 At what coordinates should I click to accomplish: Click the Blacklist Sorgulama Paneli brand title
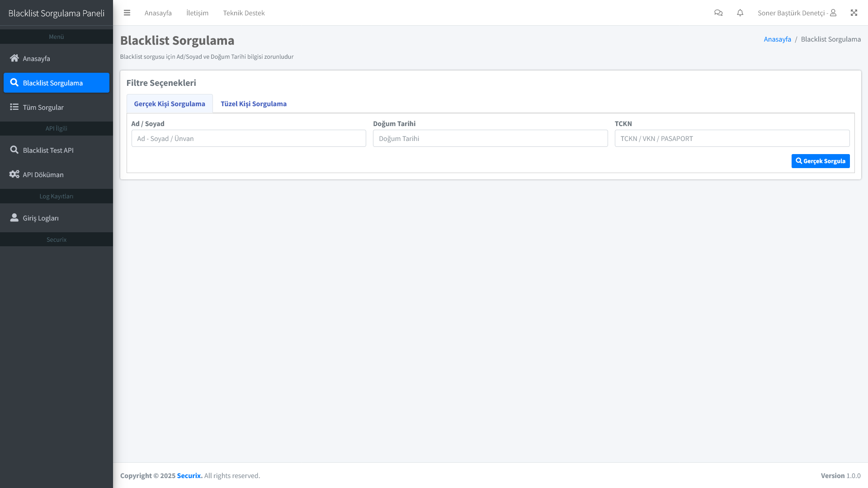[x=57, y=13]
